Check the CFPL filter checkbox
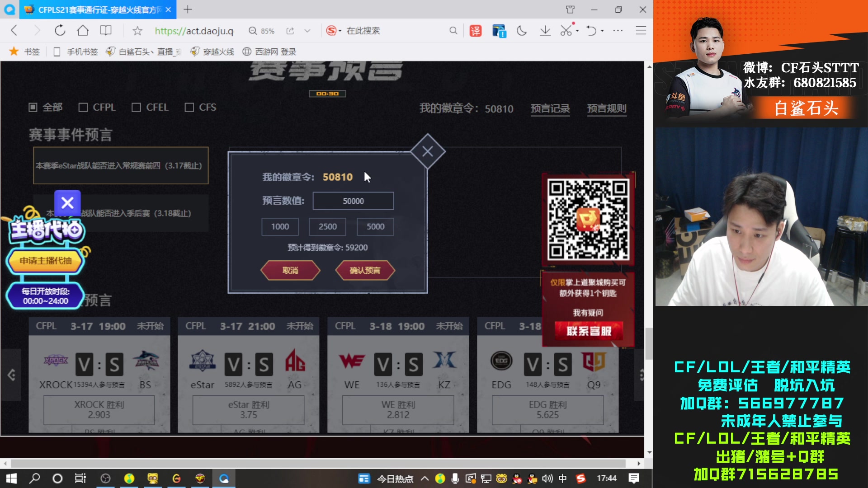This screenshot has height=488, width=868. 83,107
